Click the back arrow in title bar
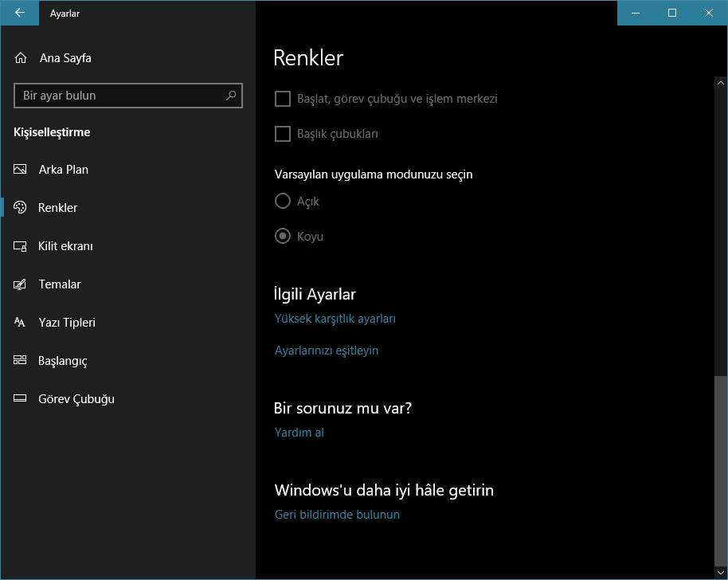 tap(19, 13)
